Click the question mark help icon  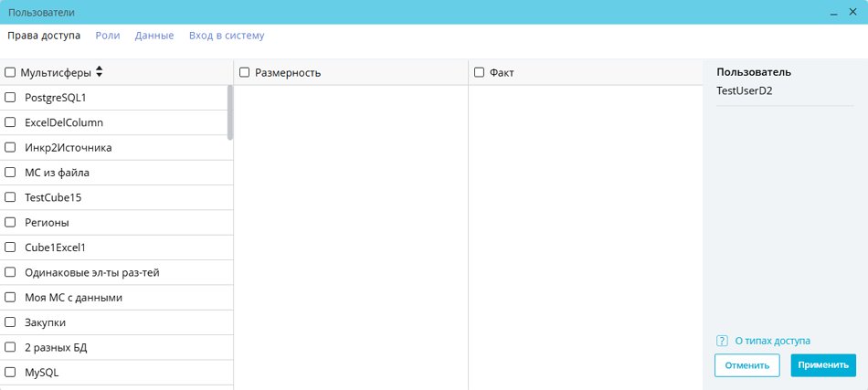coord(722,341)
